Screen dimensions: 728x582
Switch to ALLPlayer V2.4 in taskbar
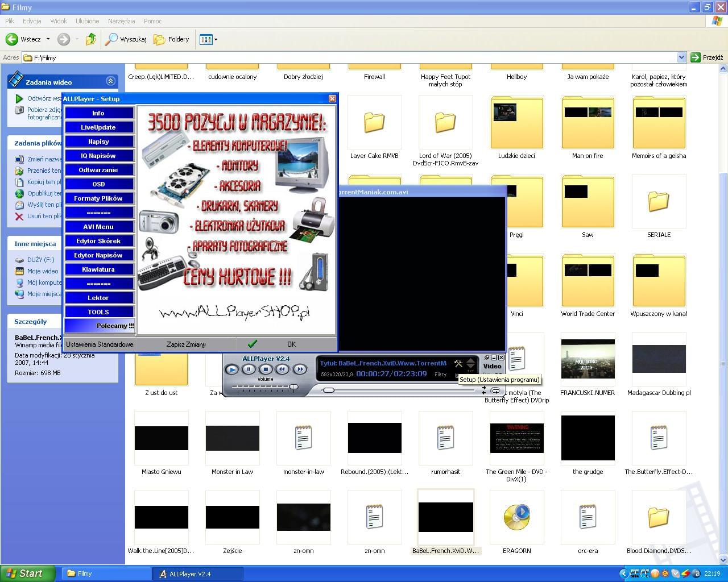197,573
